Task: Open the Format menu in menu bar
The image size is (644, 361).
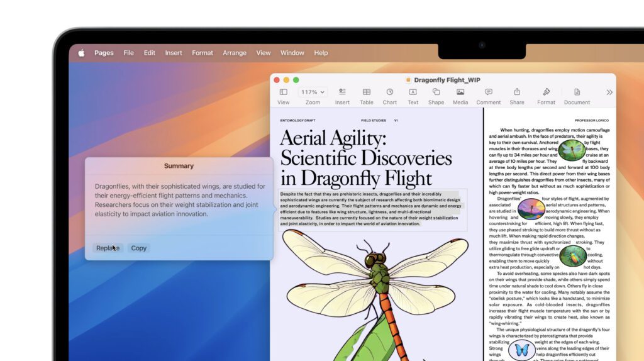Action: [203, 53]
